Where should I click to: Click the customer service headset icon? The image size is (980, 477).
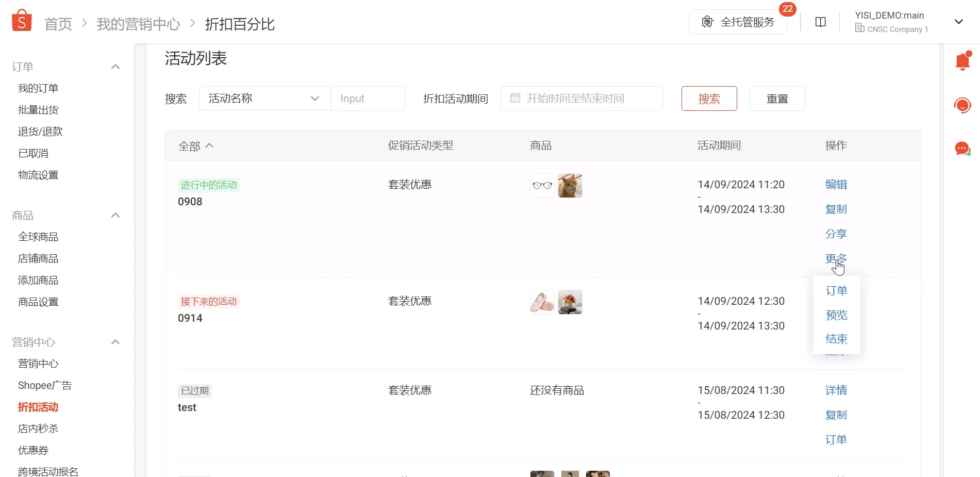pos(961,105)
